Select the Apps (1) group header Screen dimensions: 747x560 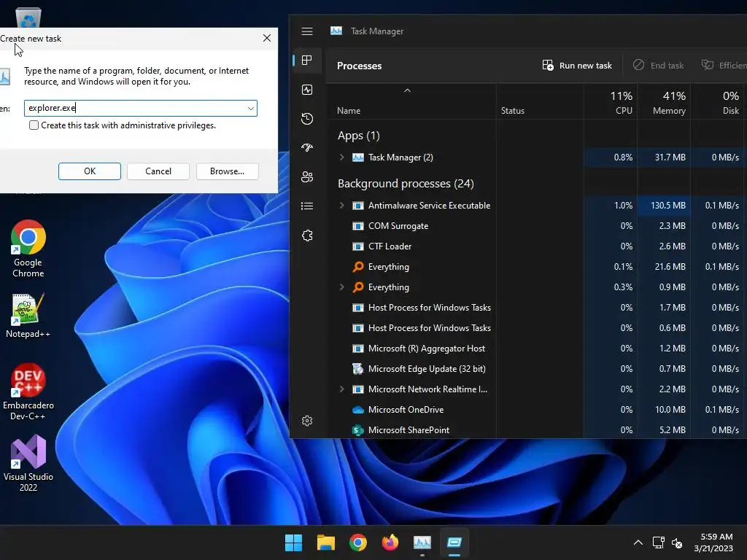[359, 136]
